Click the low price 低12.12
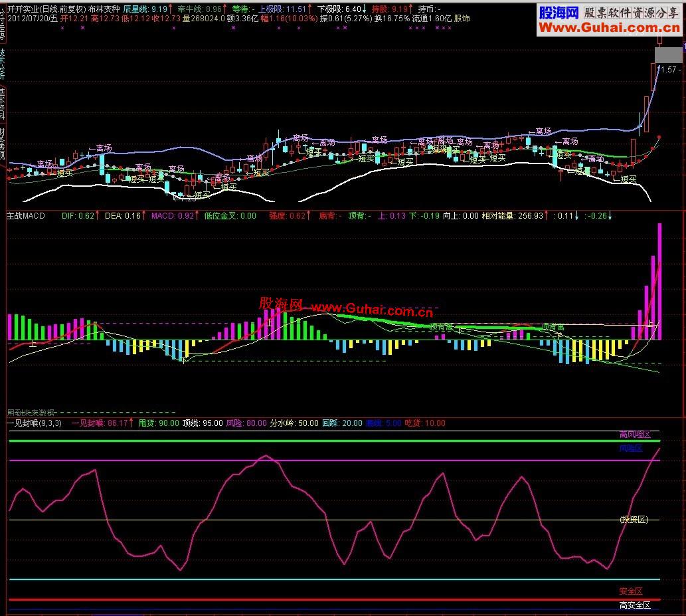 [135, 19]
